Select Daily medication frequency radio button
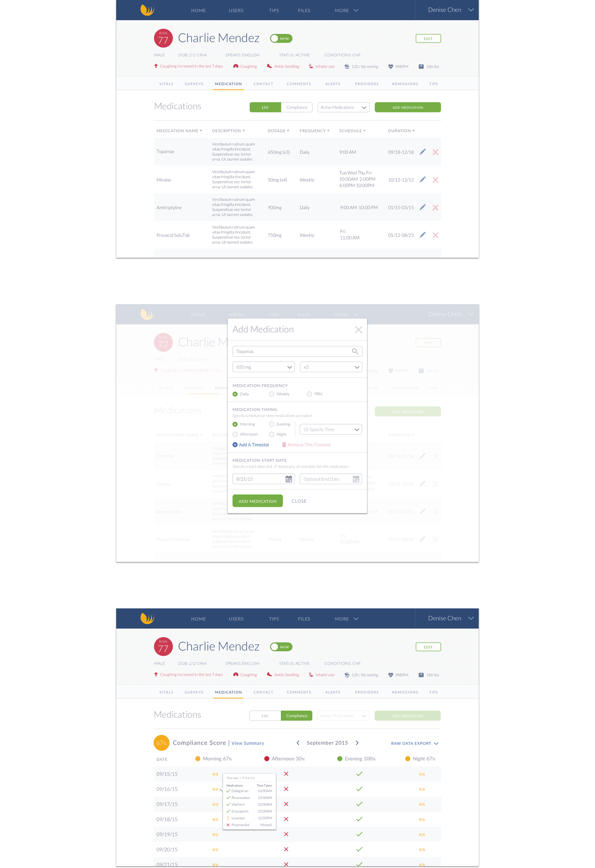 tap(236, 394)
